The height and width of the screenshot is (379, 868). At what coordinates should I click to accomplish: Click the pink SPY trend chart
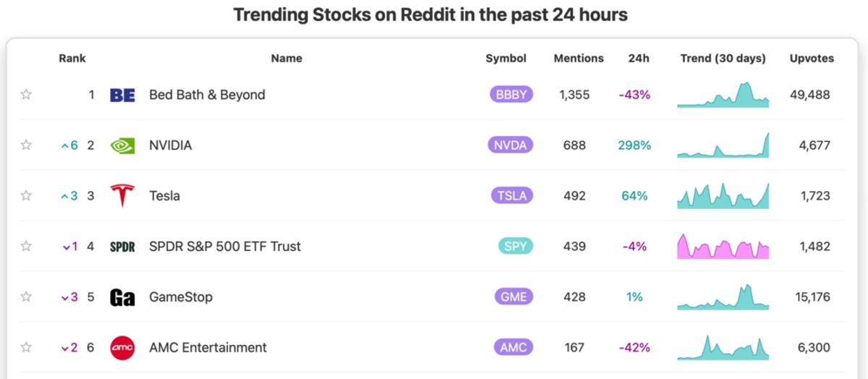723,247
